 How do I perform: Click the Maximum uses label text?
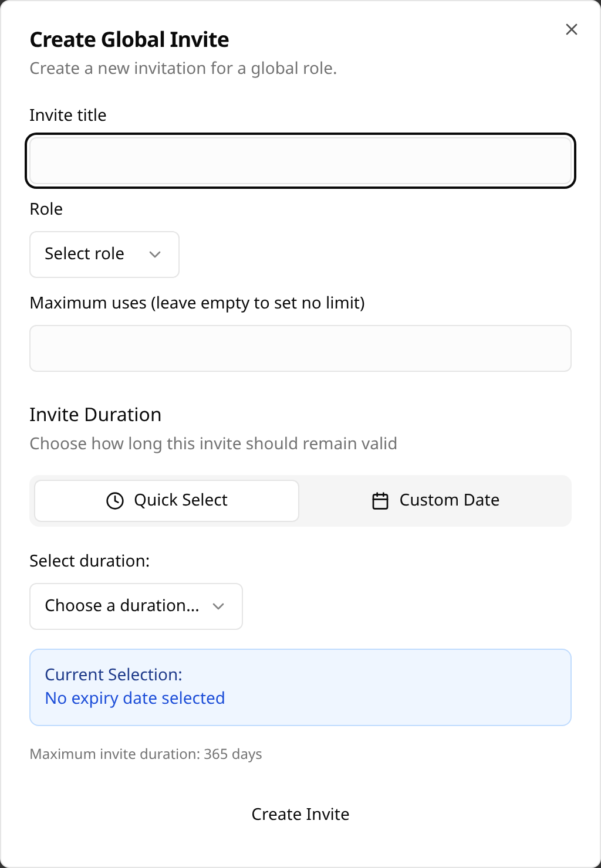coord(197,303)
